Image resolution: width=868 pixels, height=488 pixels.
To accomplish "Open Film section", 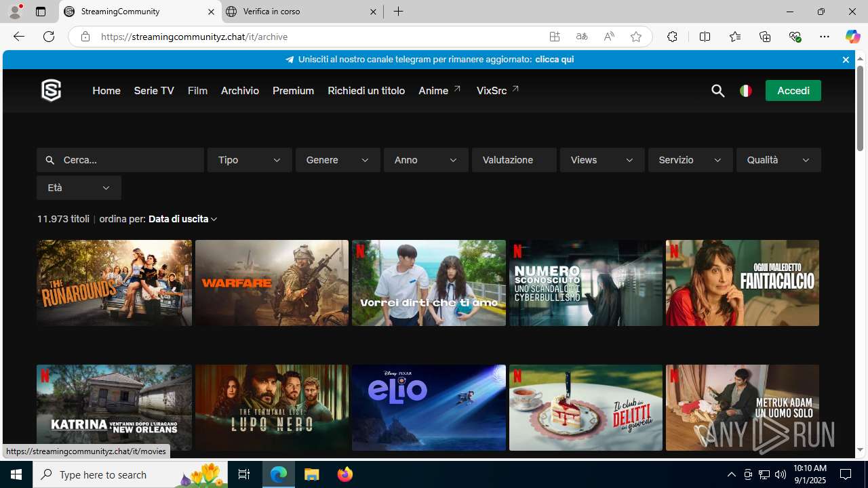I will pyautogui.click(x=197, y=91).
